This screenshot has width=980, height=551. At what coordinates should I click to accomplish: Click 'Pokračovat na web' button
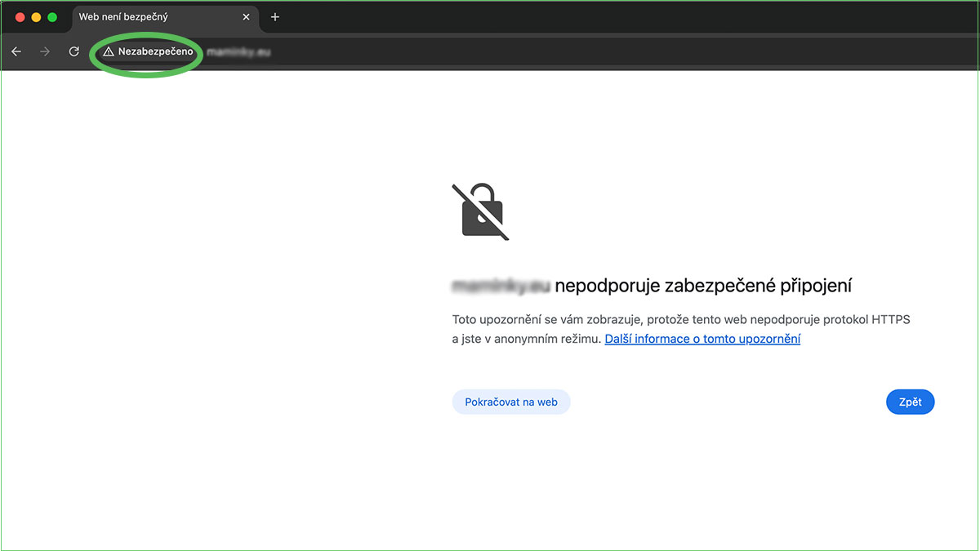tap(511, 402)
